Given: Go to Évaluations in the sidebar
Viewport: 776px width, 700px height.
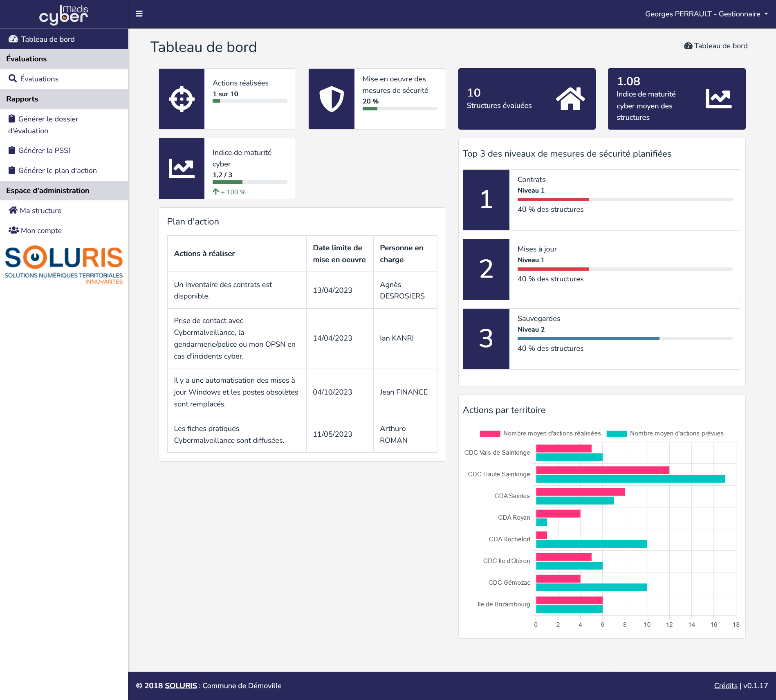Looking at the screenshot, I should 39,79.
